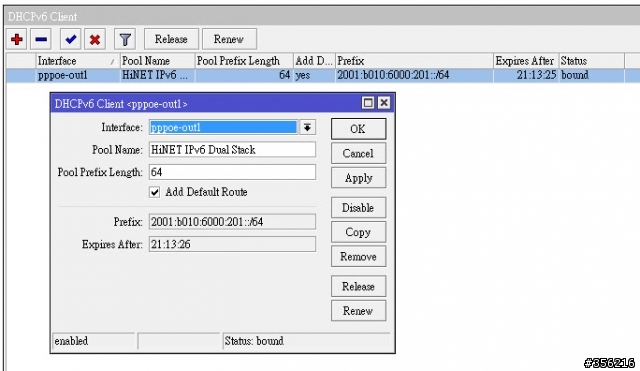
Task: Open the filter funnel icon
Action: pyautogui.click(x=125, y=40)
